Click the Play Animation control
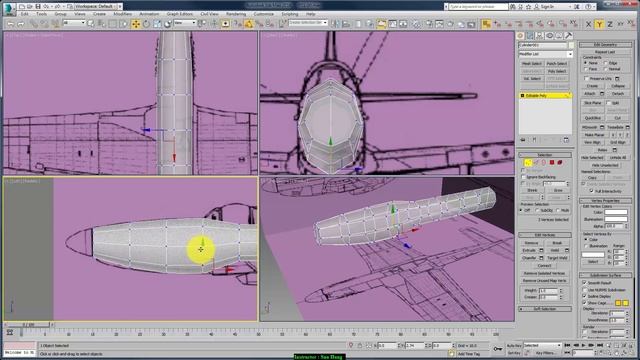640x360 pixels. click(583, 345)
